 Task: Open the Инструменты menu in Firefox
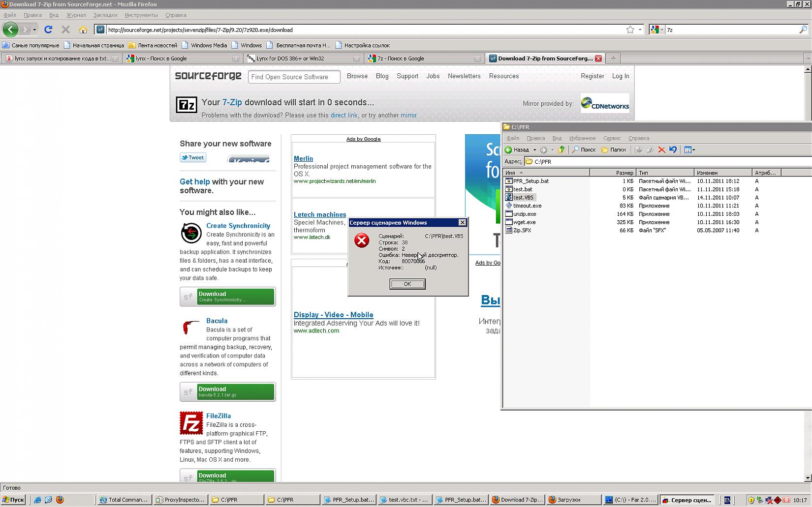[x=141, y=15]
